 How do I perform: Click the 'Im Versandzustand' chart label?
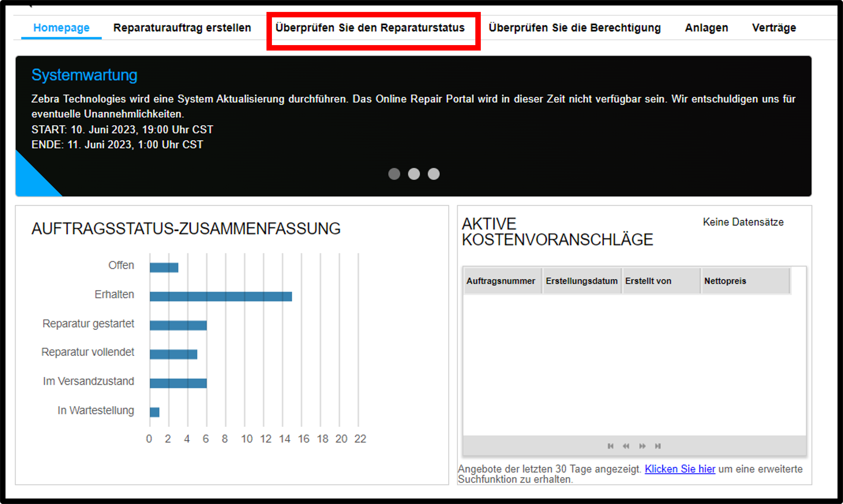(x=88, y=381)
